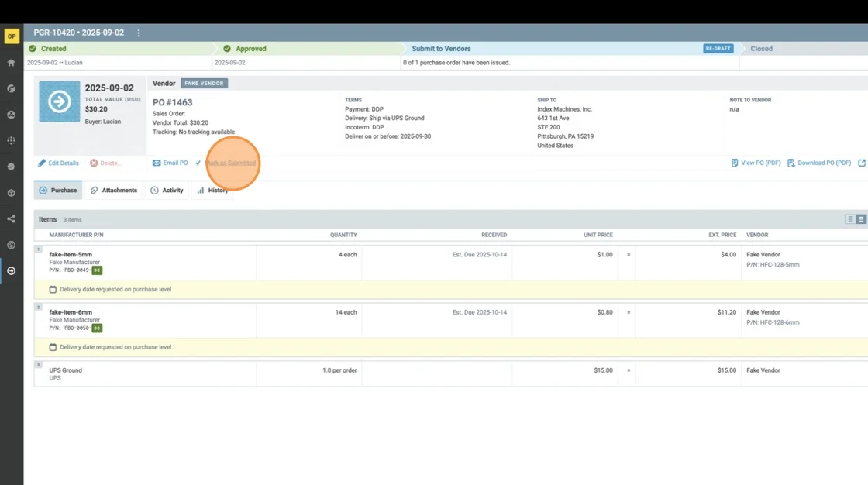Open the share icon in sidebar

pos(12,219)
